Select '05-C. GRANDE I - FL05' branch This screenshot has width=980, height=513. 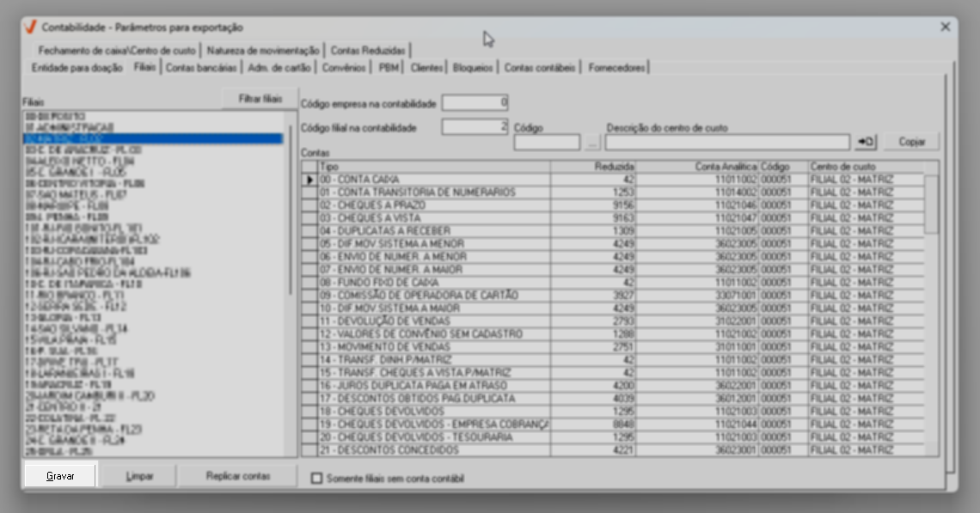pyautogui.click(x=153, y=173)
